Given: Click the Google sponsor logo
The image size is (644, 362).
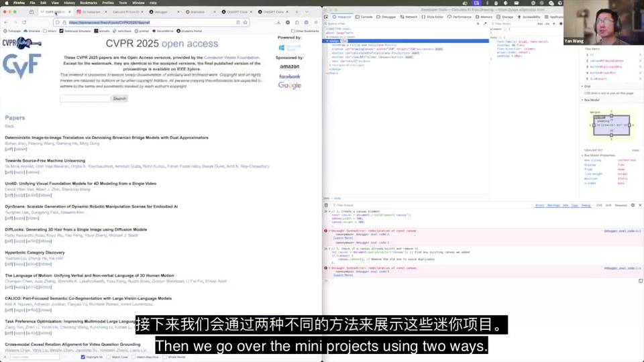Looking at the screenshot, I should (x=290, y=85).
